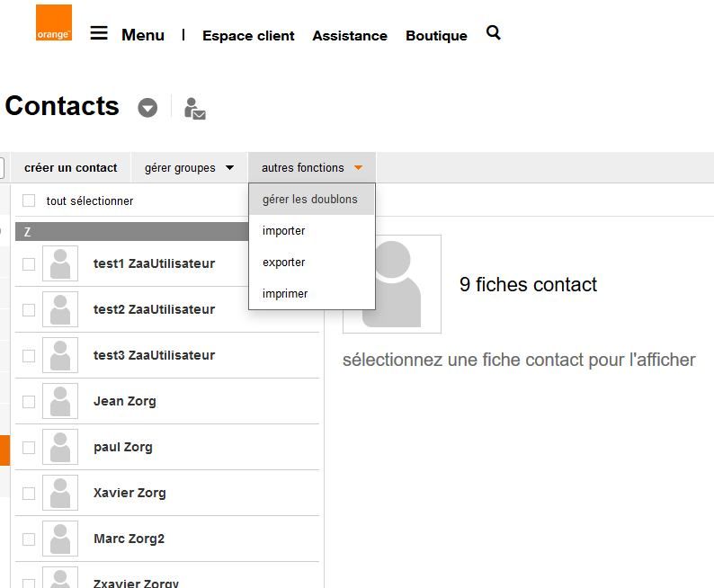Click avatar icon of test1 ZaaUtilisateur

pos(60,263)
